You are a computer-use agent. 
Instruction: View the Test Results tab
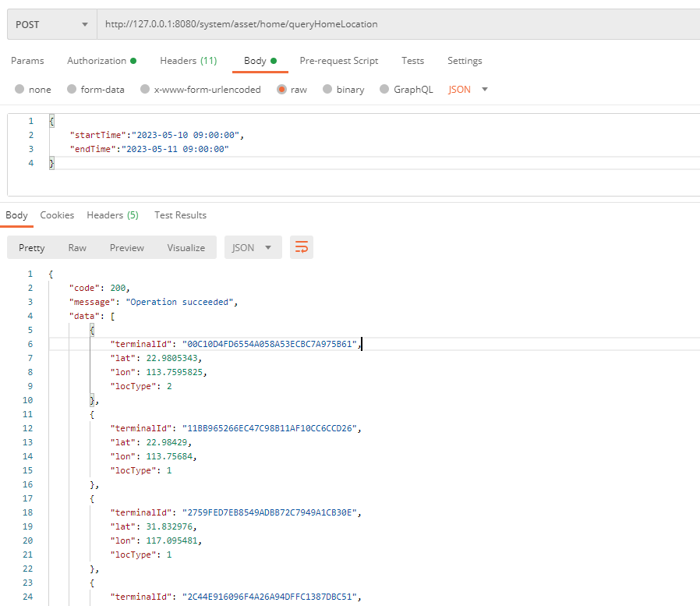pos(180,215)
